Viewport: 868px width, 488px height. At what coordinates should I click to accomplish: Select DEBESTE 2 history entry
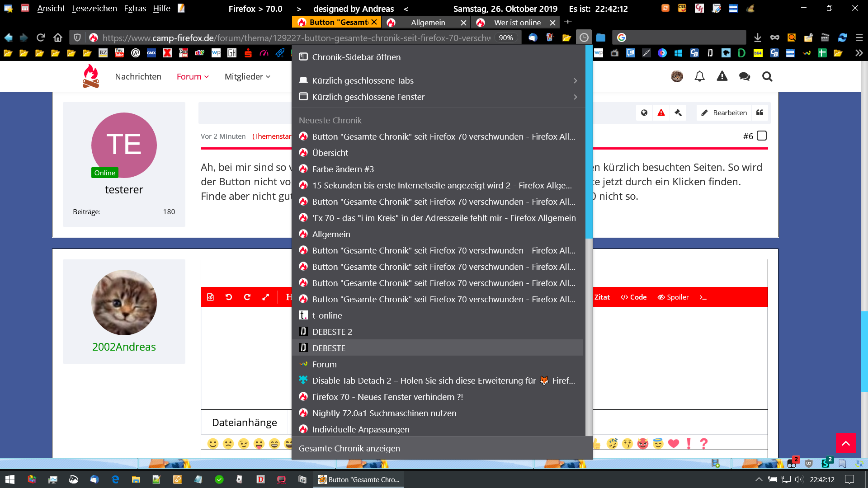(x=332, y=332)
